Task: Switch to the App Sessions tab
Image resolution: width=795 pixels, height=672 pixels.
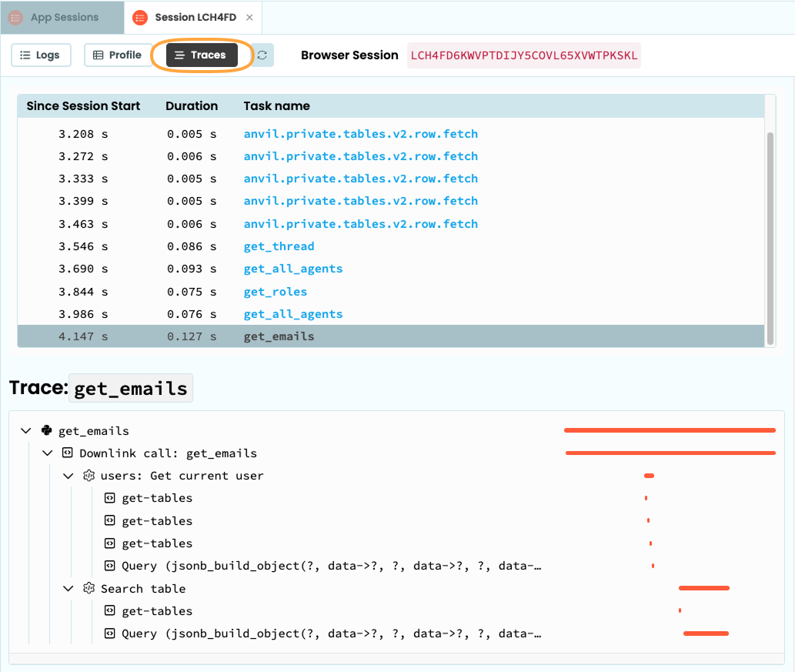Action: click(62, 17)
